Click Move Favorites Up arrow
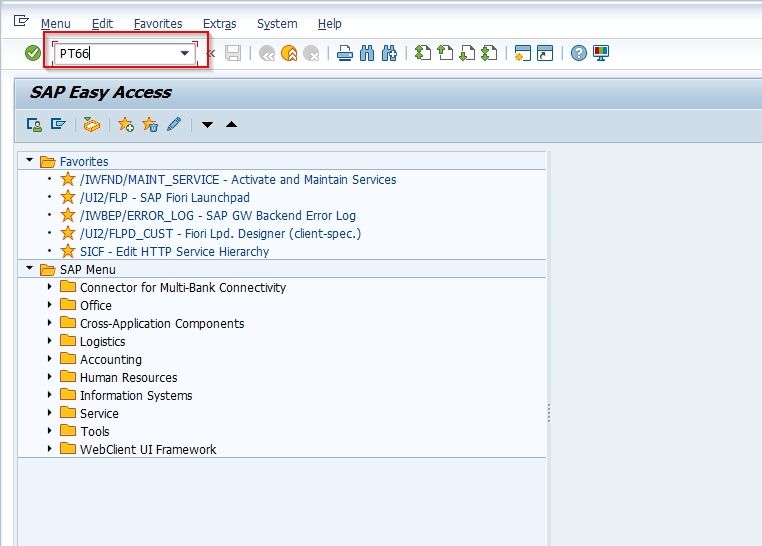762x546 pixels. pyautogui.click(x=232, y=125)
